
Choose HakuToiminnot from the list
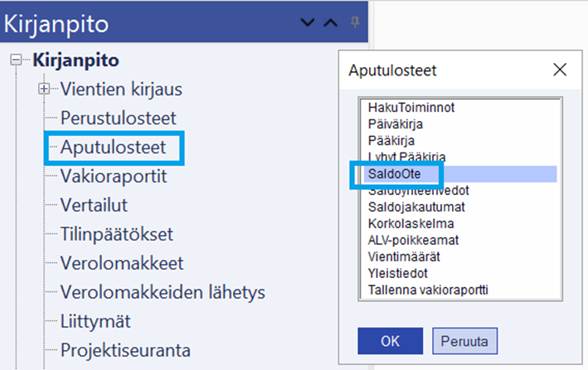(411, 107)
